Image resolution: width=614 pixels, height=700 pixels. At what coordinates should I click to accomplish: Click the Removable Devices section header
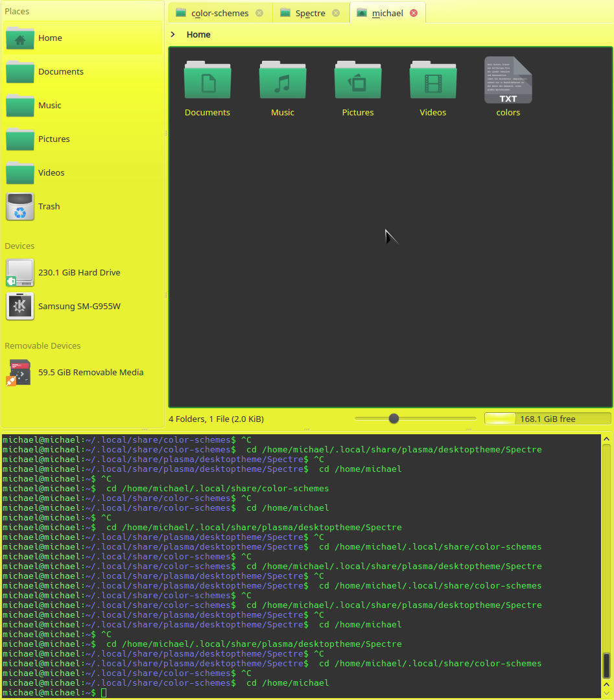pyautogui.click(x=43, y=346)
